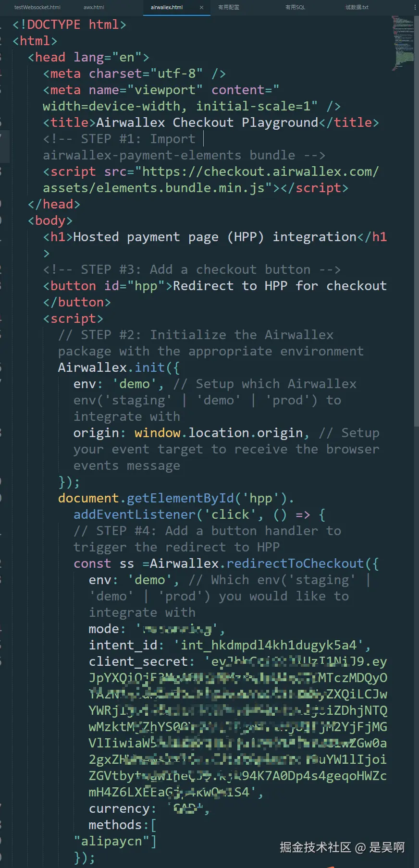Image resolution: width=419 pixels, height=868 pixels.
Task: Click the '"alipaycn"]' value
Action: pos(115,841)
